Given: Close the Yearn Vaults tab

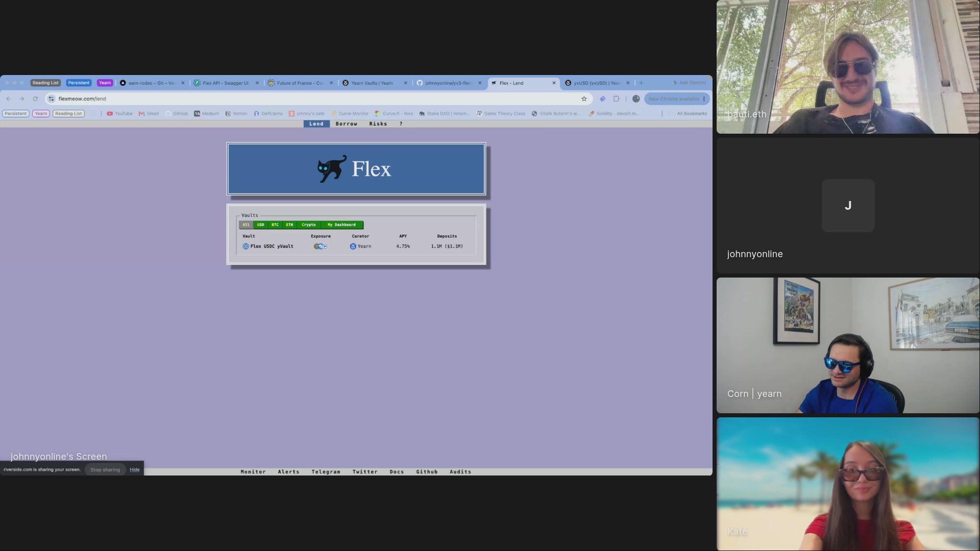Looking at the screenshot, I should point(406,83).
